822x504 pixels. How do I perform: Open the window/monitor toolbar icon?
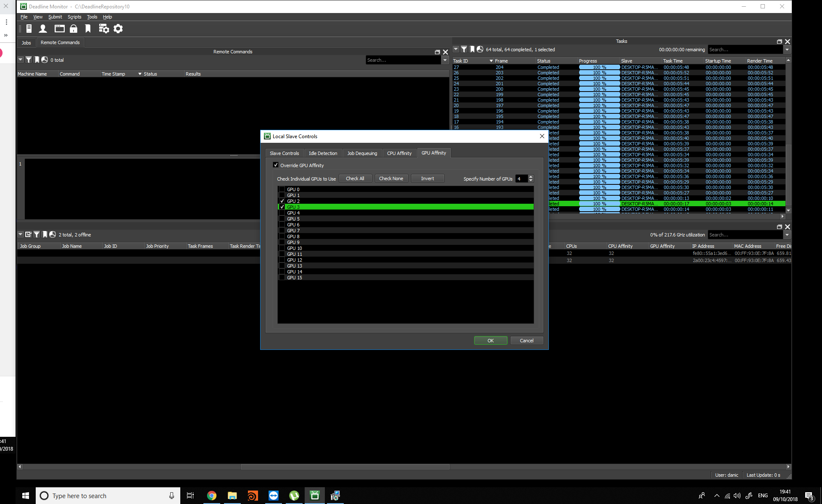coord(59,28)
